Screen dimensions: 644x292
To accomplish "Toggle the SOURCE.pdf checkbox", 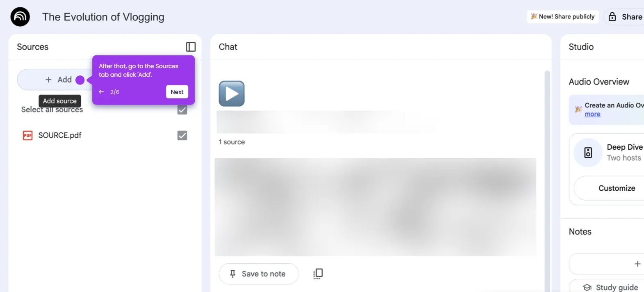I will tap(182, 135).
